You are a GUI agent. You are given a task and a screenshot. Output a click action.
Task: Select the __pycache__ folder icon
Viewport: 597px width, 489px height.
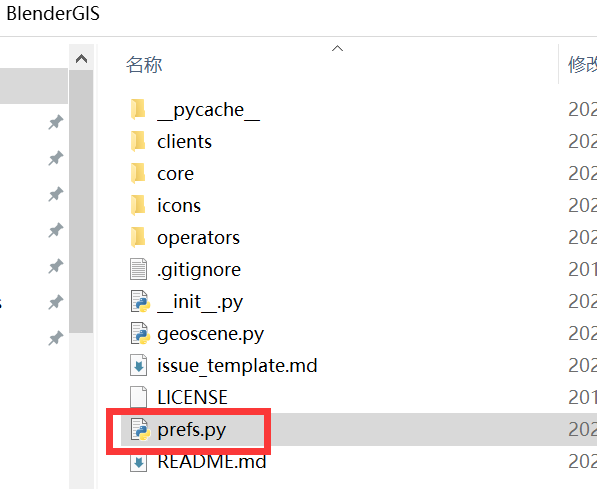[138, 110]
